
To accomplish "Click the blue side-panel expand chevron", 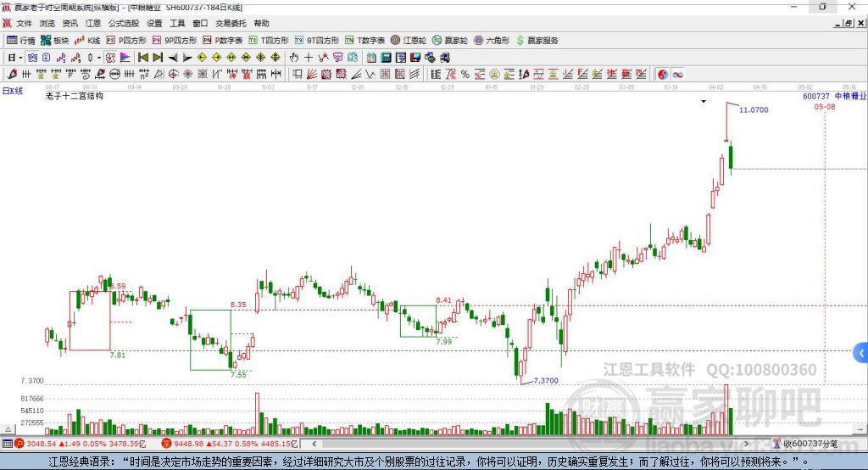I will tap(861, 353).
